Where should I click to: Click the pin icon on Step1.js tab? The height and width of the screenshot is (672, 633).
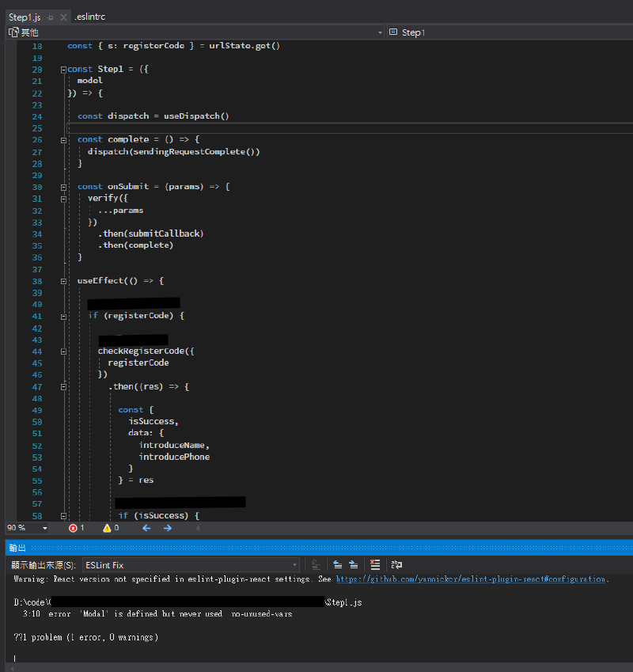pos(50,17)
